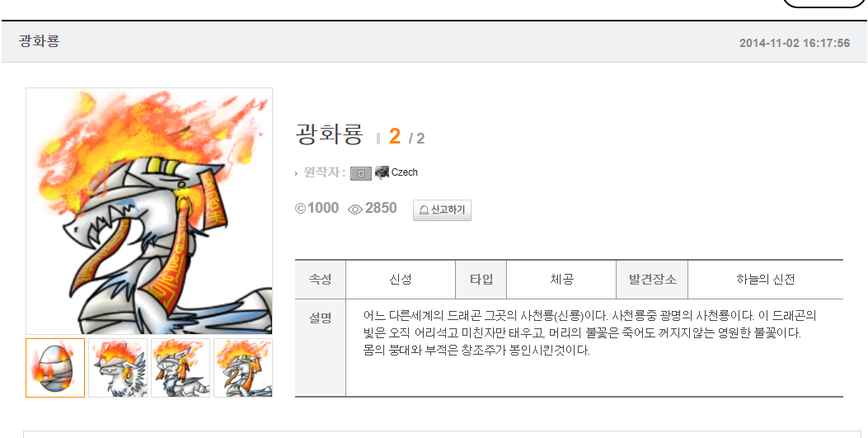Click the 신고하기 report button
This screenshot has height=438, width=868.
click(x=442, y=210)
